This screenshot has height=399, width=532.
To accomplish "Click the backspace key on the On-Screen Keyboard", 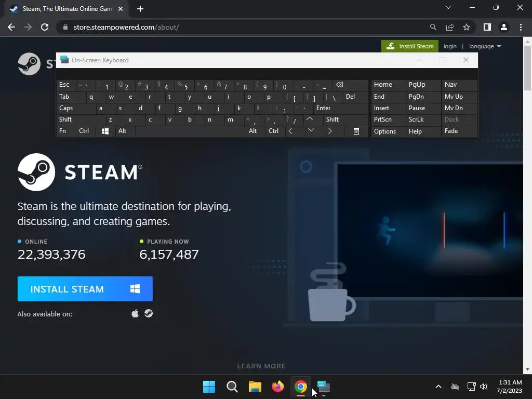I will [x=351, y=85].
